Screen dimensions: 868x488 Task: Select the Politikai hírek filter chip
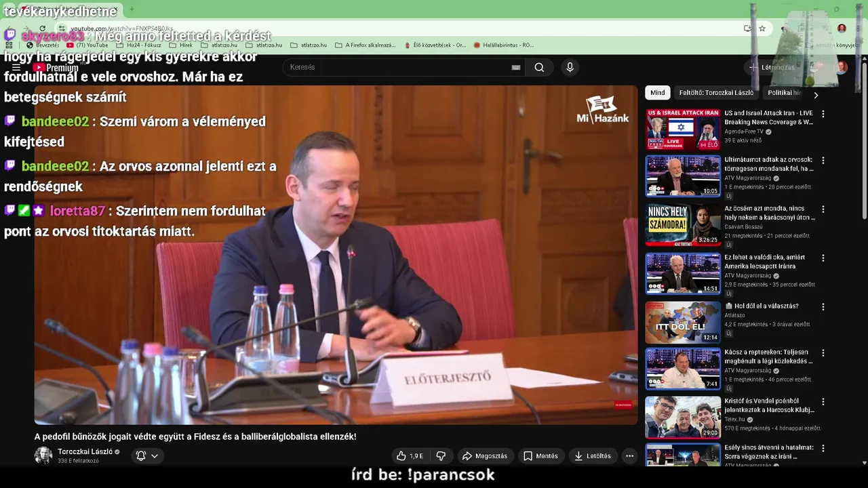784,93
